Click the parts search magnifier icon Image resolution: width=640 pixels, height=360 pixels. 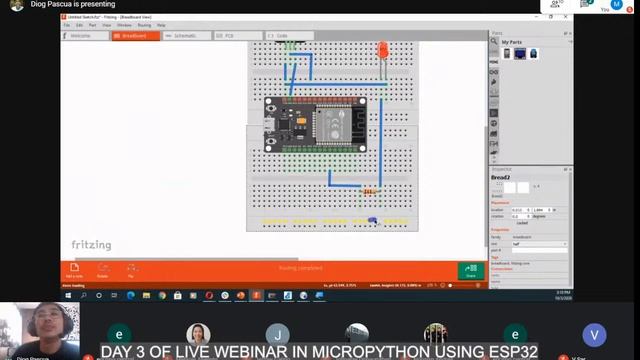point(494,42)
